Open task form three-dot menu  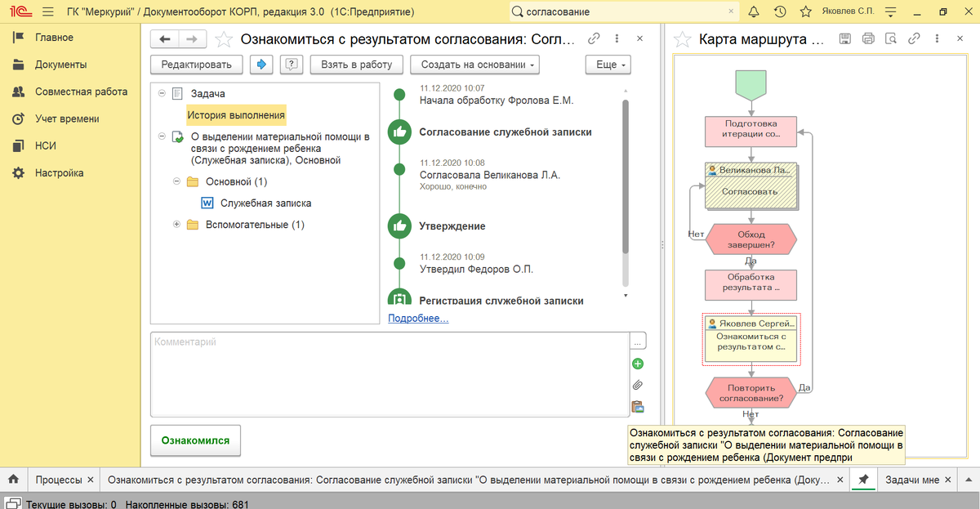pyautogui.click(x=617, y=38)
